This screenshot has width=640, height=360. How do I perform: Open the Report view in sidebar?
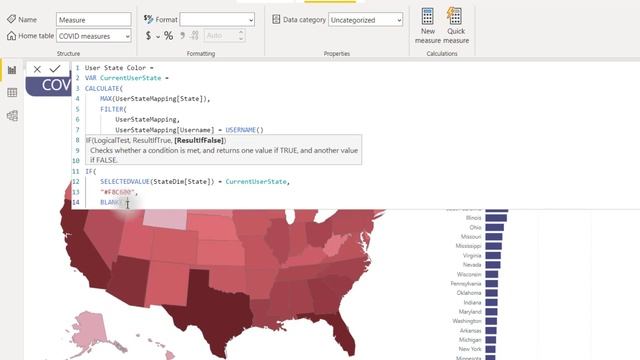pyautogui.click(x=12, y=70)
